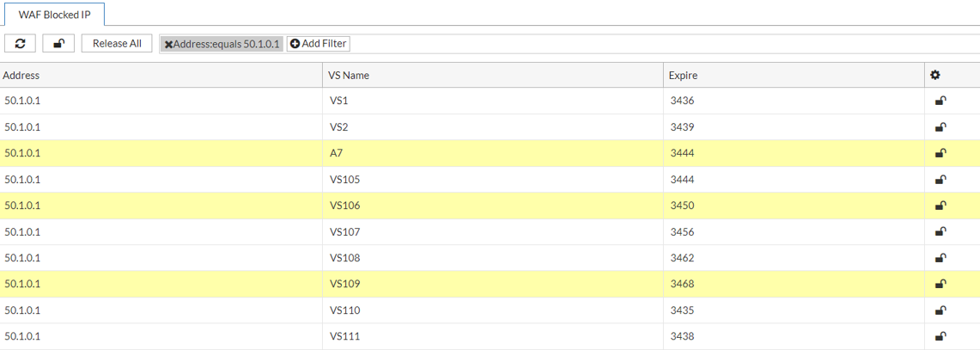Open the column settings gear icon

[935, 75]
